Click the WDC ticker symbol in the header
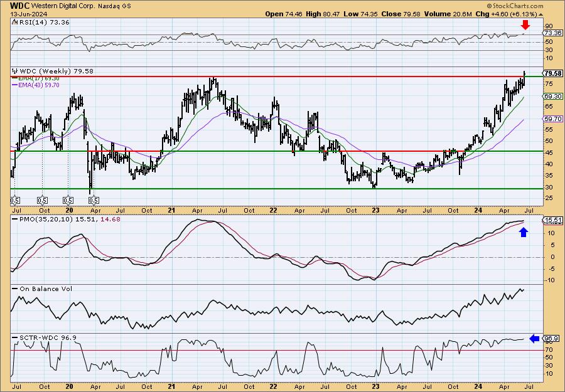 coord(20,6)
